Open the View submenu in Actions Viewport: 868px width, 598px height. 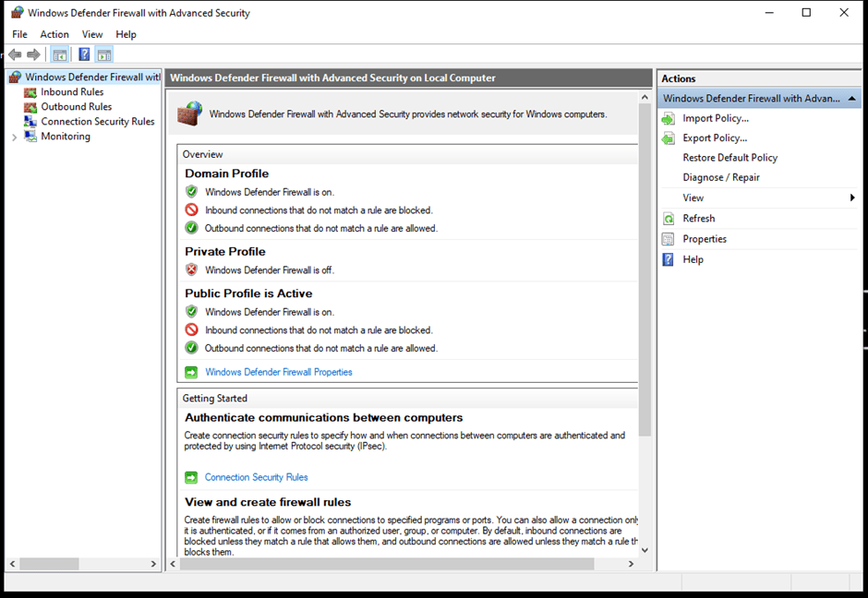tap(693, 197)
